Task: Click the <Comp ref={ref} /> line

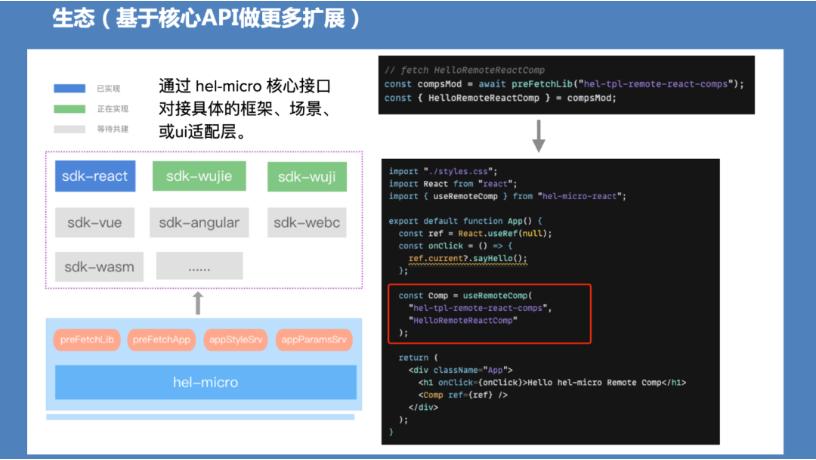Action: pos(463,395)
